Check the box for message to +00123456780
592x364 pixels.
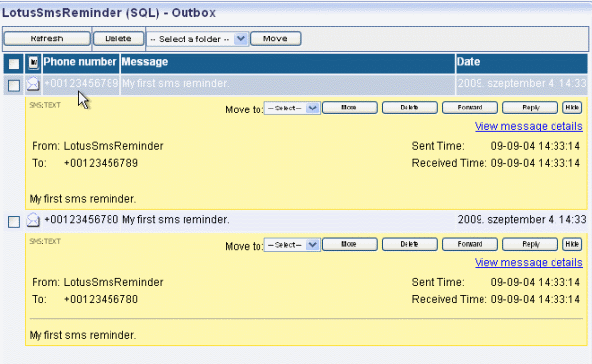14,222
